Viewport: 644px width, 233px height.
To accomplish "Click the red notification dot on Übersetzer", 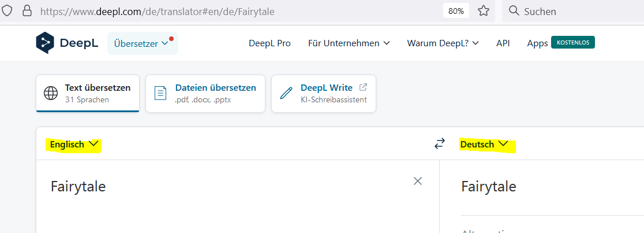I will coord(171,39).
